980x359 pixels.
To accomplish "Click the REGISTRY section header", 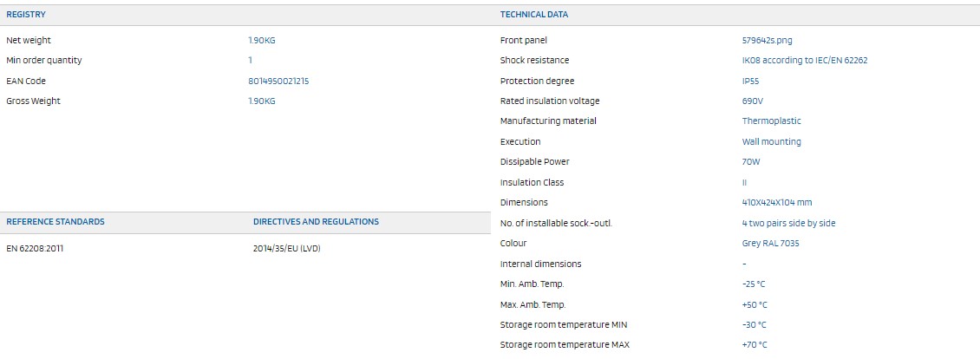I will pos(26,15).
